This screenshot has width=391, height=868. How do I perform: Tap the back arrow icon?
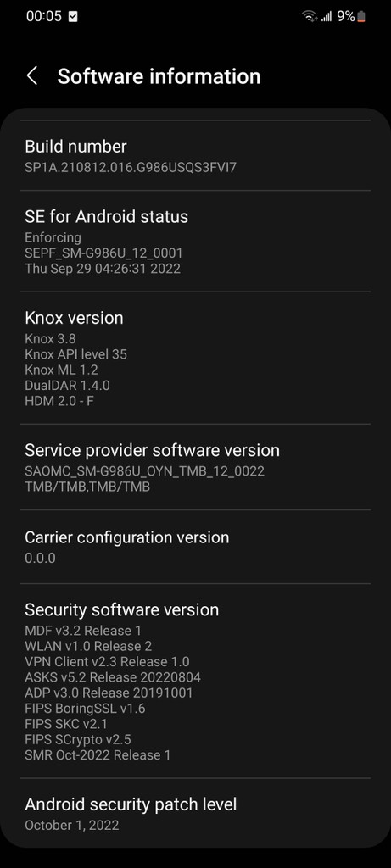pos(32,75)
